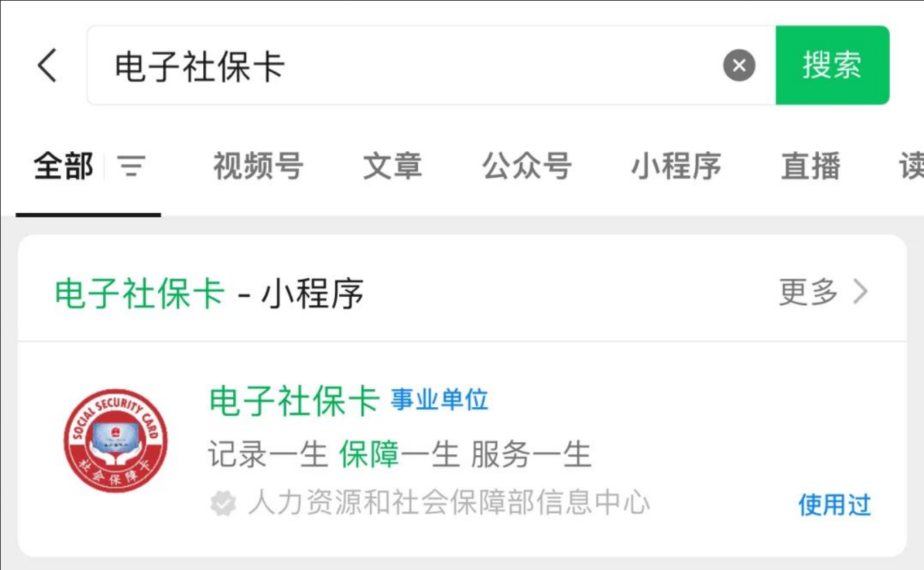924x570 pixels.
Task: Tap the chevron arrow next to 更多
Action: (x=860, y=292)
